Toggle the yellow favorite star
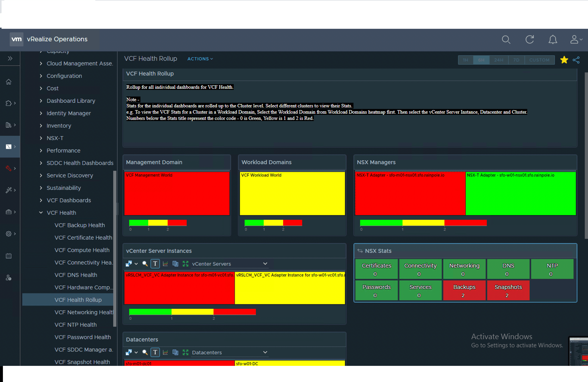Viewport: 588px width, 382px height. click(x=564, y=60)
